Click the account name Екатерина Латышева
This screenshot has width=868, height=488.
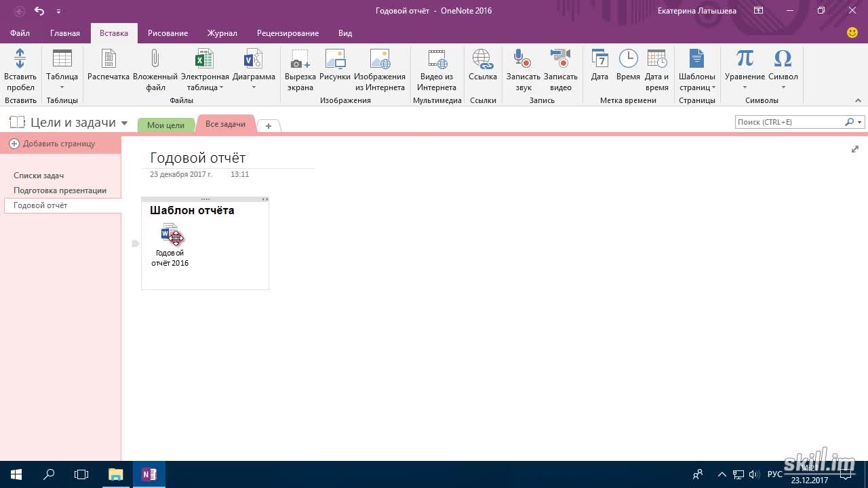tap(697, 11)
